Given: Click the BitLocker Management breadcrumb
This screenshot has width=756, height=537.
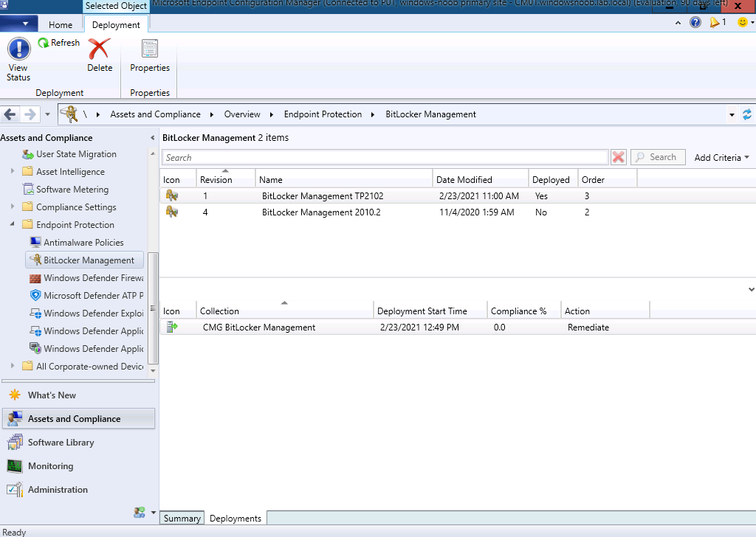Looking at the screenshot, I should (x=430, y=114).
